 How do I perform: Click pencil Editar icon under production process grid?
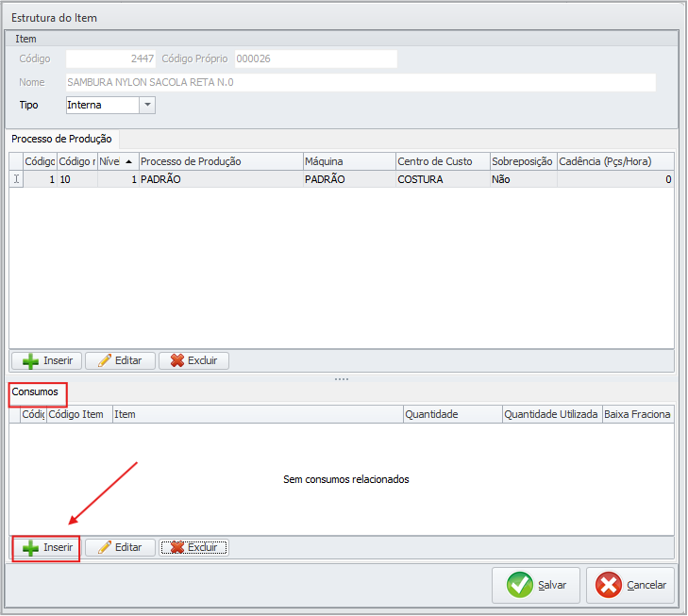point(105,360)
